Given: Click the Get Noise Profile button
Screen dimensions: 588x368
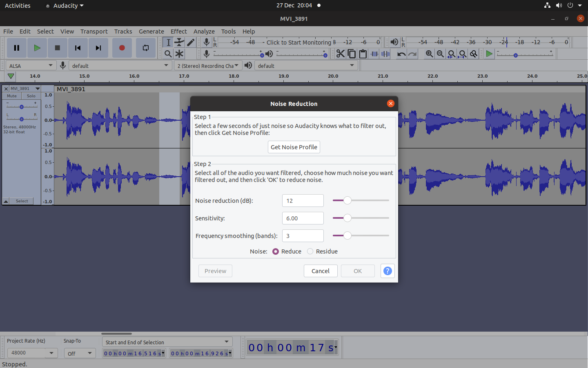Looking at the screenshot, I should 294,147.
